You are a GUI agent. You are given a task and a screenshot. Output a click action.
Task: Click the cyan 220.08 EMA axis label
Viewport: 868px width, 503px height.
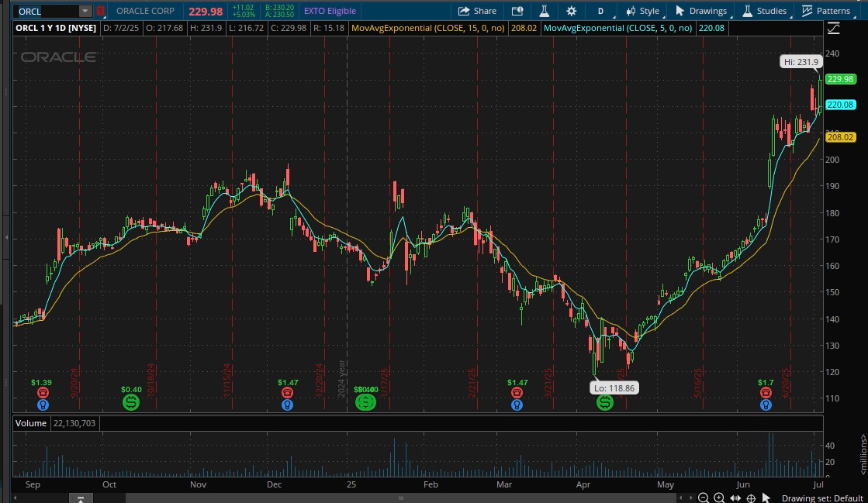click(840, 105)
